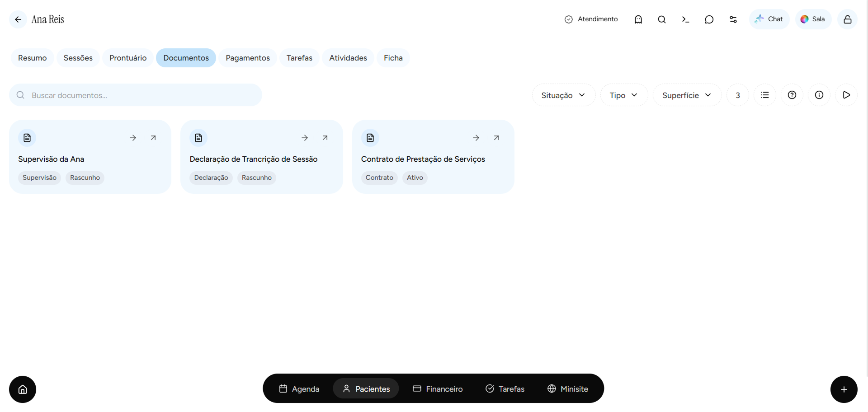
Task: Click right arrow on Declaração de Trancrição card
Action: [305, 138]
